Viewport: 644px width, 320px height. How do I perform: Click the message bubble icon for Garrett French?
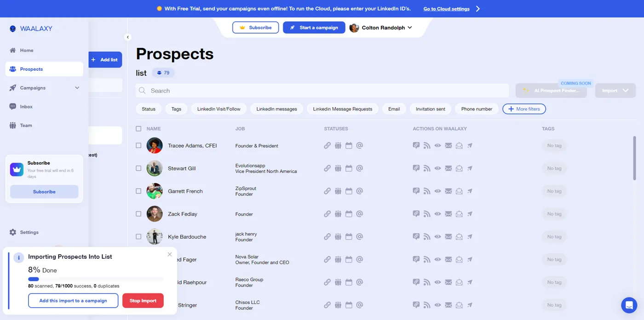[x=416, y=191]
